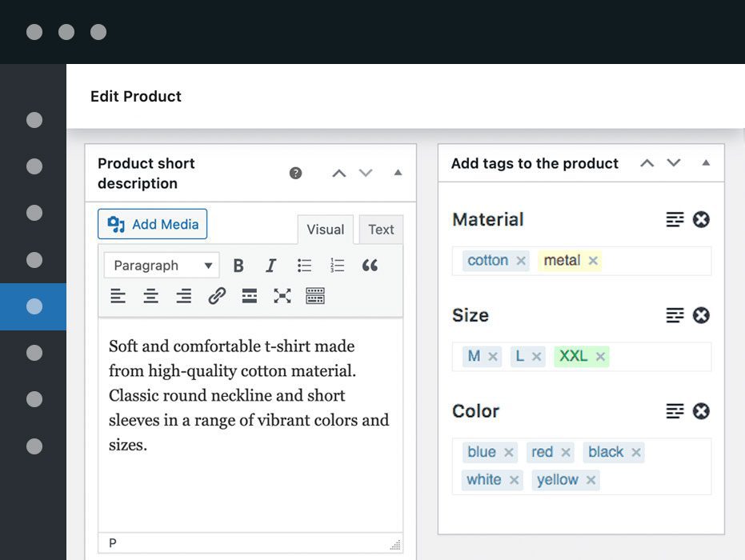Remove all Material tags with the X circle
The image size is (745, 560).
(x=701, y=219)
